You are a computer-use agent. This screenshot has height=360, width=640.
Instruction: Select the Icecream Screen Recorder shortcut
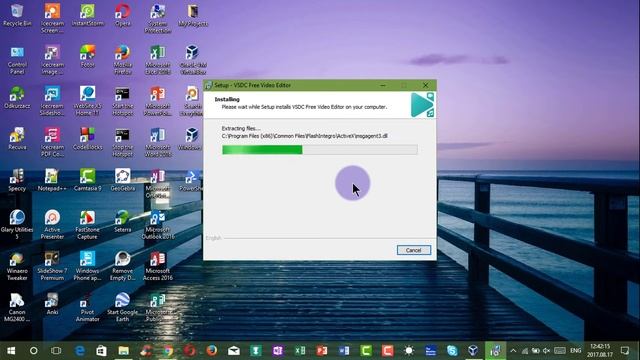52,18
